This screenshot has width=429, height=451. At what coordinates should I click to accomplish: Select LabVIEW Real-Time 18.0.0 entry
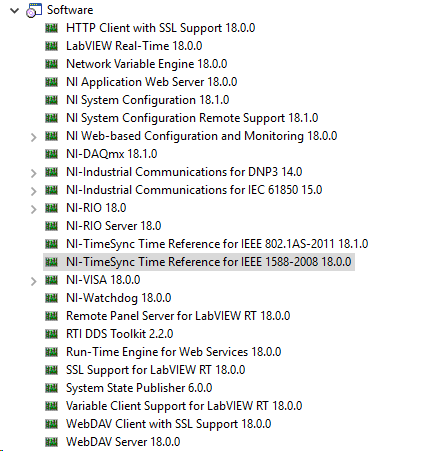pyautogui.click(x=134, y=46)
